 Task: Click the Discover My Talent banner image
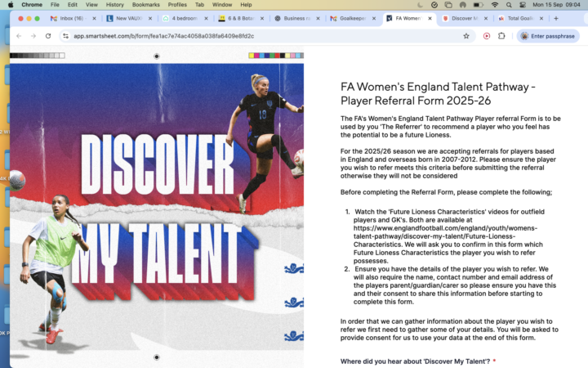(x=157, y=207)
